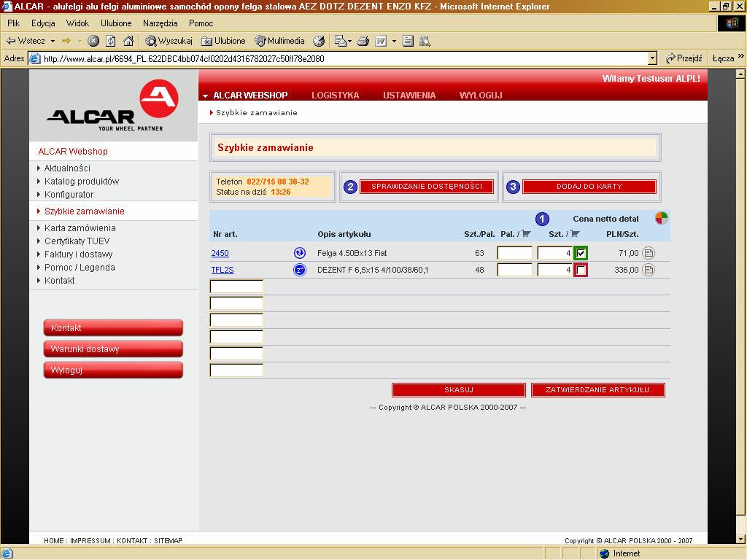This screenshot has height=560, width=747.
Task: Click the page icon in address bar
Action: 35,58
